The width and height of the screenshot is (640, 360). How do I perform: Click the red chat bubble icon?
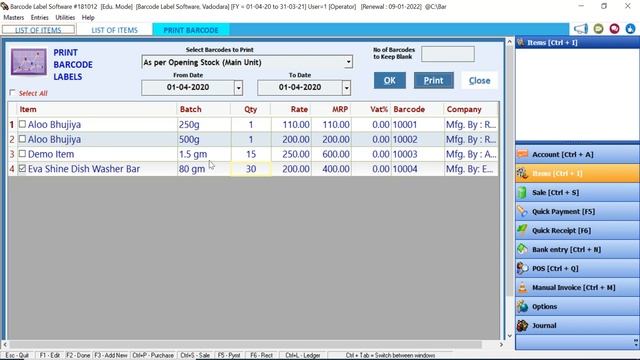click(614, 29)
